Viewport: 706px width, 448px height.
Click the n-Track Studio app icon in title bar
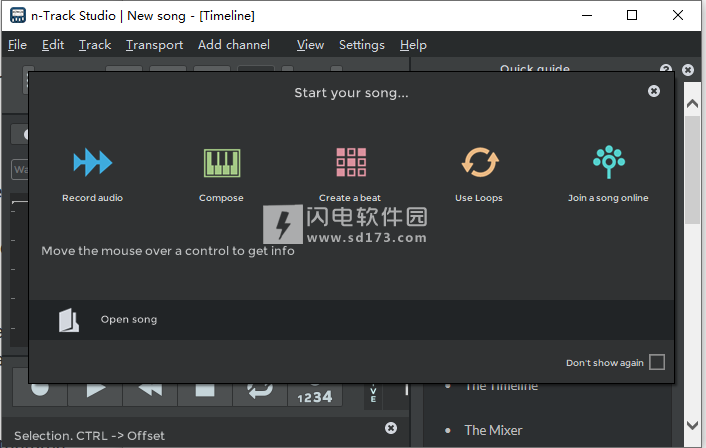point(18,15)
